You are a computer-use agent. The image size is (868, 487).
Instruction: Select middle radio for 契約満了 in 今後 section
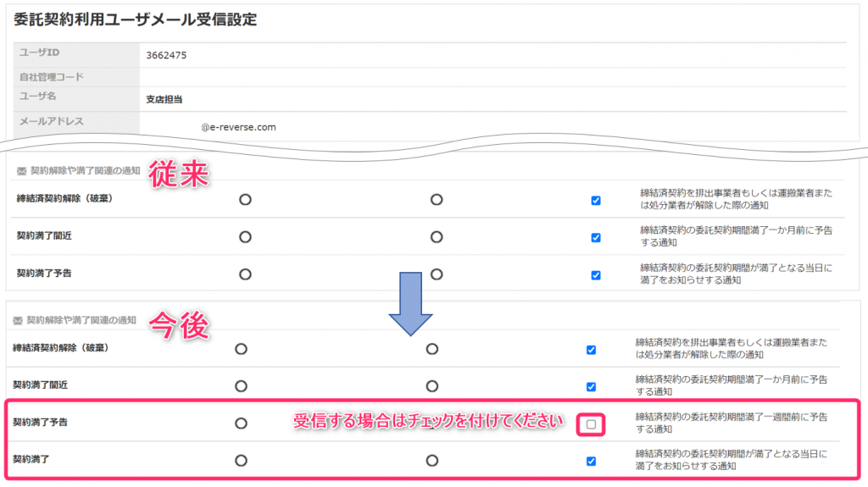pos(432,461)
